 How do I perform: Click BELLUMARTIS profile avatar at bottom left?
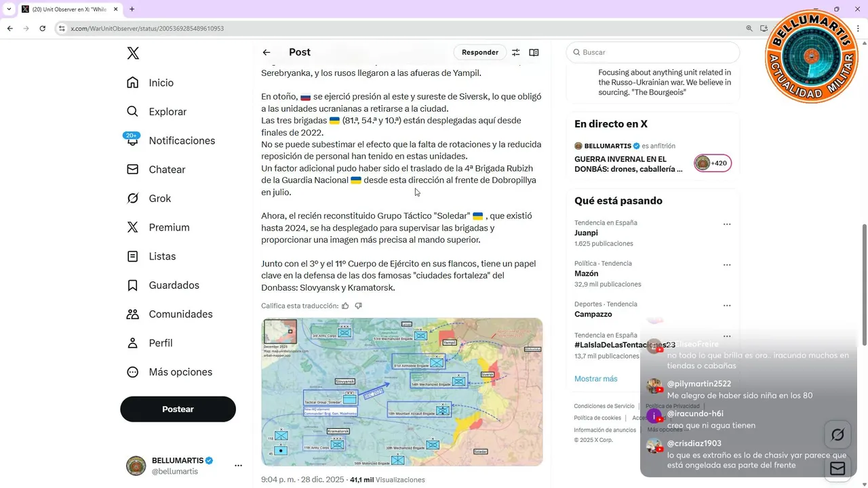136,466
